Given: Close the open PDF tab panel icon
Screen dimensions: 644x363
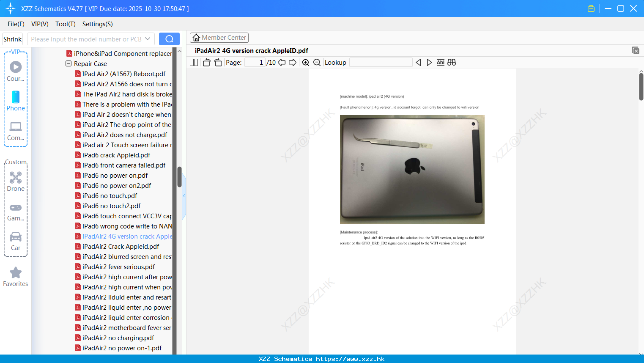Looking at the screenshot, I should 636,50.
